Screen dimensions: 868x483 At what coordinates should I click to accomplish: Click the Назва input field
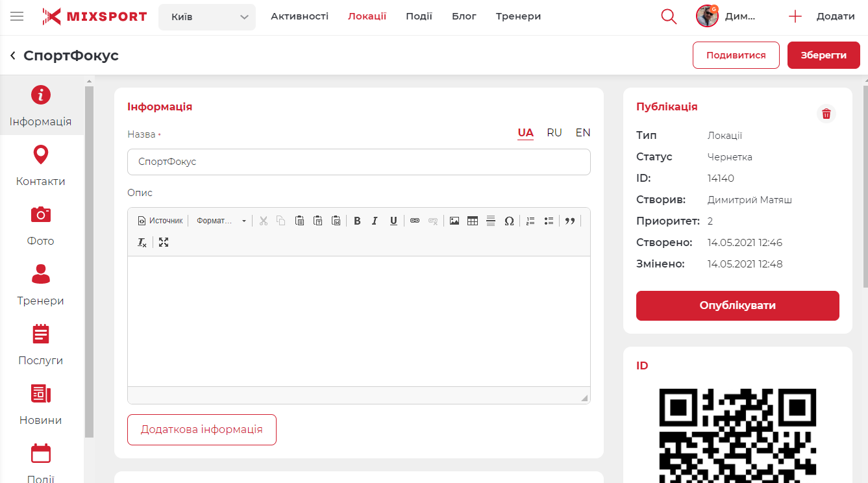click(x=359, y=162)
